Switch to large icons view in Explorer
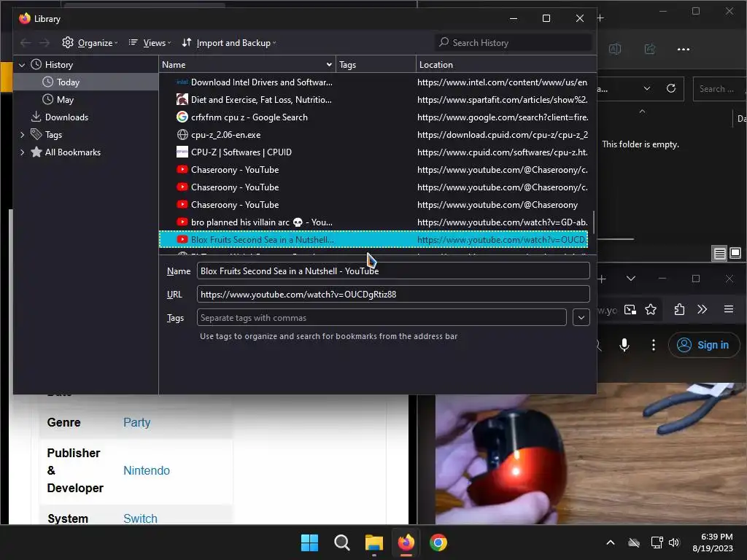747x560 pixels. pyautogui.click(x=735, y=253)
